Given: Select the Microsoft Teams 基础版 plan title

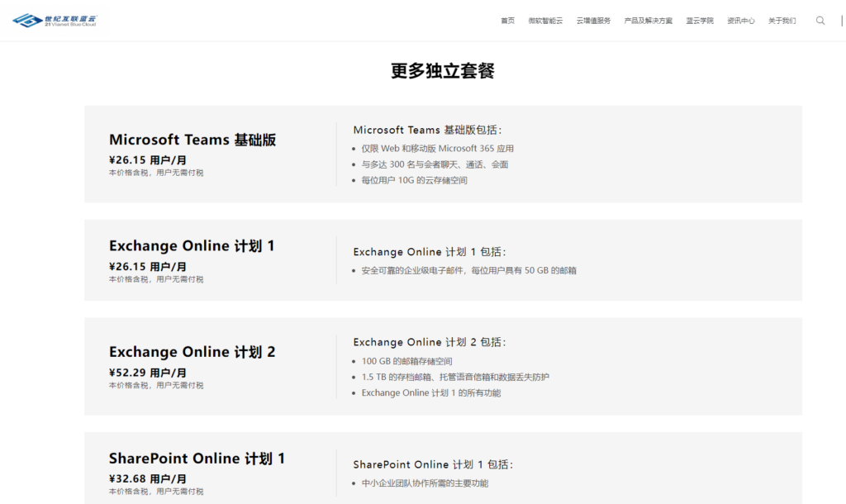Looking at the screenshot, I should tap(192, 140).
